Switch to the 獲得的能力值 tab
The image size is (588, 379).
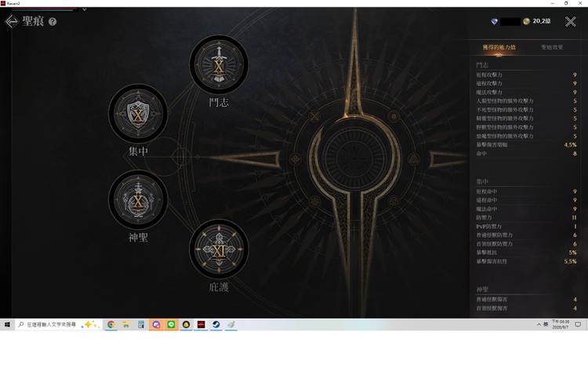pyautogui.click(x=499, y=47)
